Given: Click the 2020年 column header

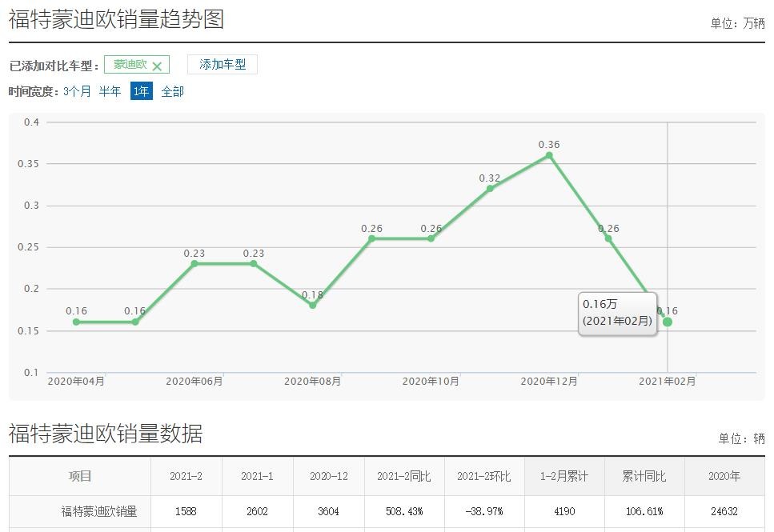Looking at the screenshot, I should (x=724, y=476).
